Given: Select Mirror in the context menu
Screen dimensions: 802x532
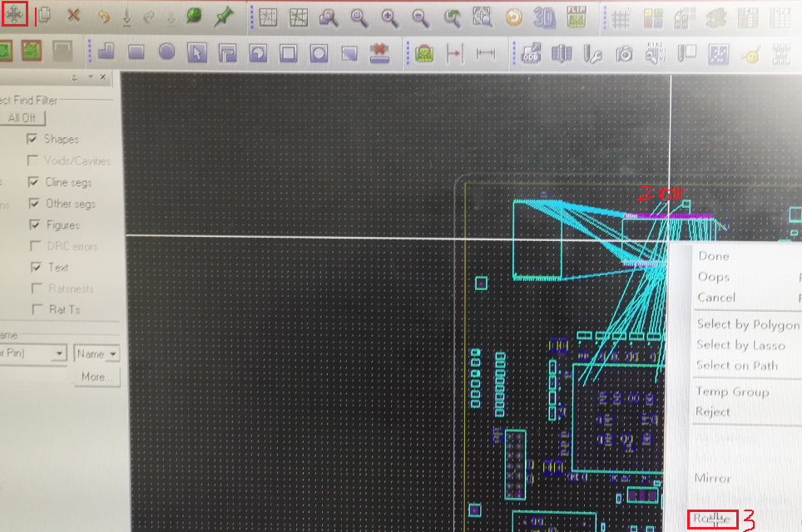Looking at the screenshot, I should tap(713, 478).
